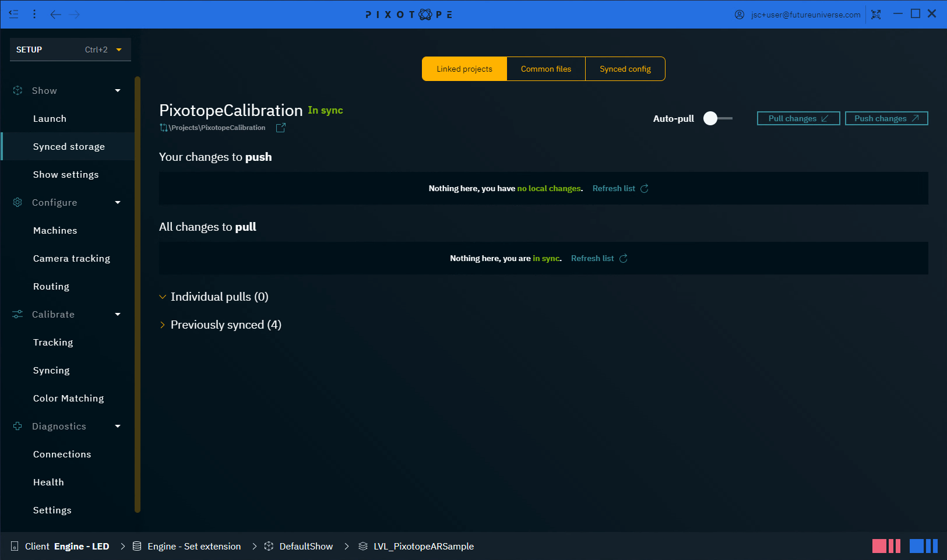Click the DefaultShow icon in status bar
The image size is (947, 560).
pyautogui.click(x=269, y=546)
